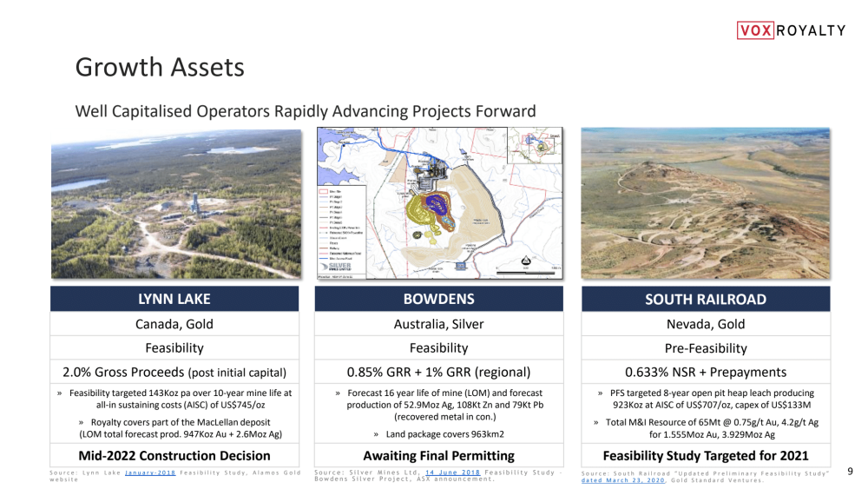Click the Canada, Gold cell
The height and width of the screenshot is (489, 868).
(x=174, y=324)
